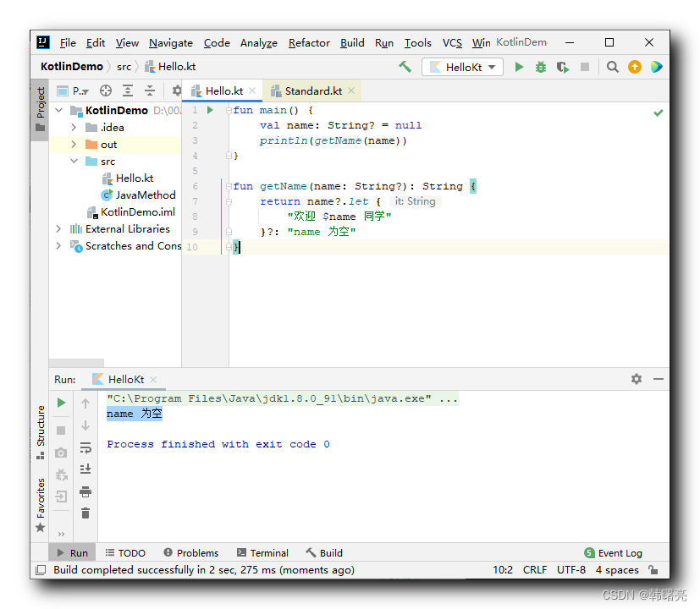The height and width of the screenshot is (609, 700).
Task: Open Project panel settings gear
Action: pyautogui.click(x=176, y=91)
